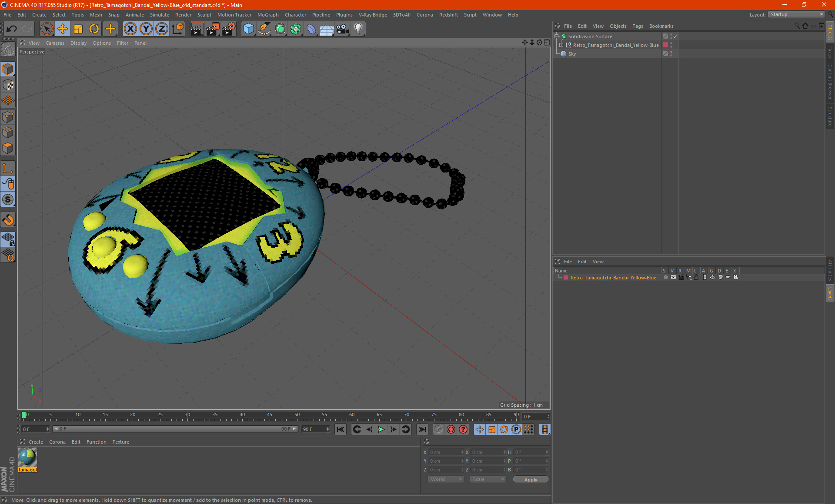
Task: Switch to Structure side tab
Action: tap(830, 116)
